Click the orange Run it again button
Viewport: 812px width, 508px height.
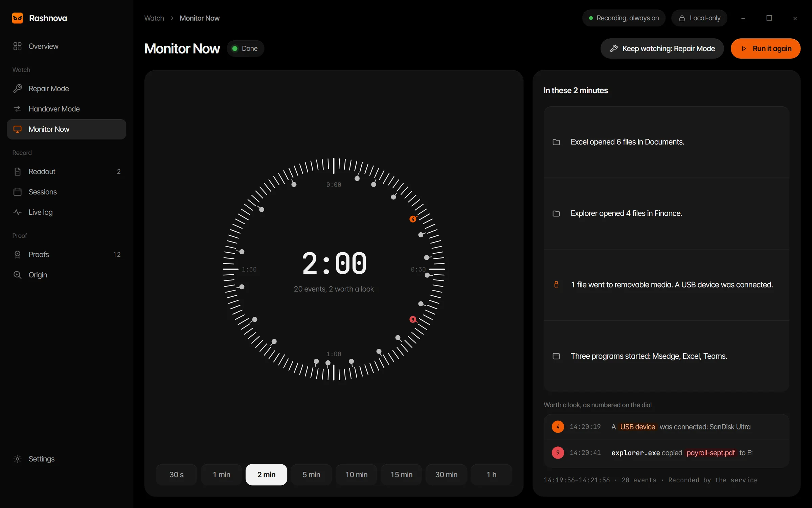point(765,48)
